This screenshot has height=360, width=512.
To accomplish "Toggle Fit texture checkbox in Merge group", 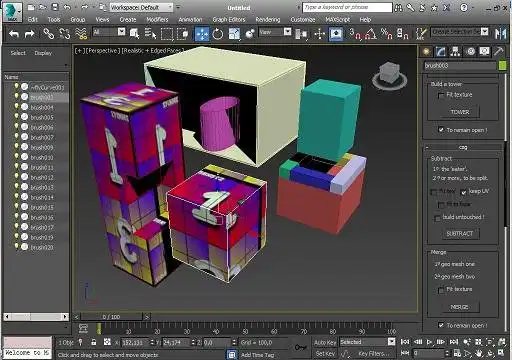I will tap(441, 290).
